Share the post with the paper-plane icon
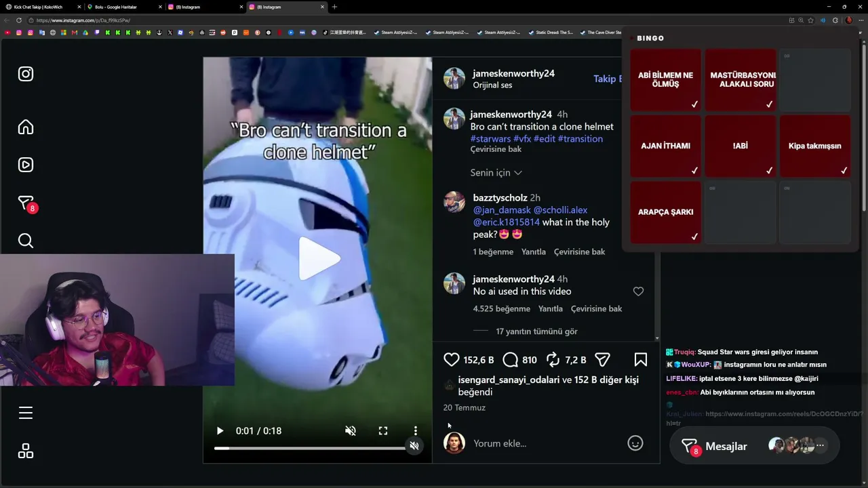The width and height of the screenshot is (868, 488). click(x=602, y=359)
